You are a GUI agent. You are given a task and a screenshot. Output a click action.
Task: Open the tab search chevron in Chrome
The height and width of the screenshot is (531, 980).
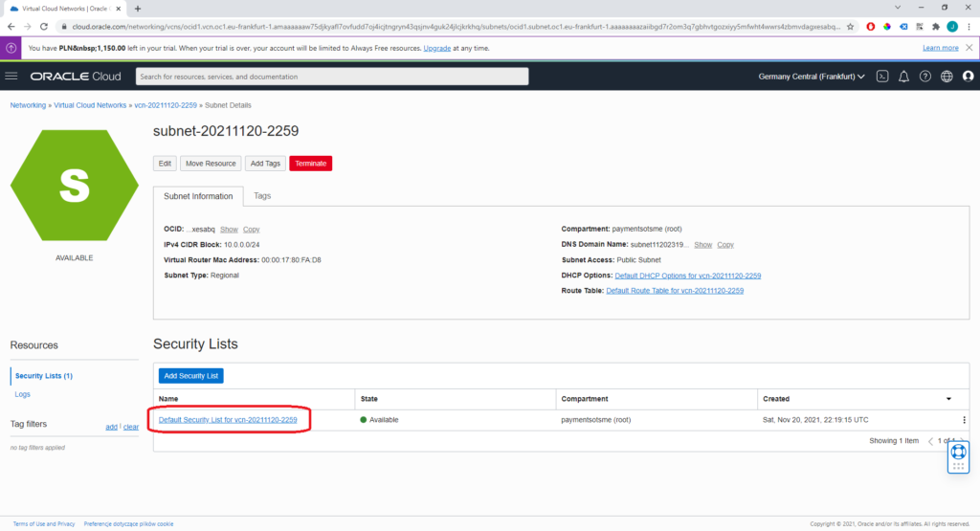click(898, 8)
